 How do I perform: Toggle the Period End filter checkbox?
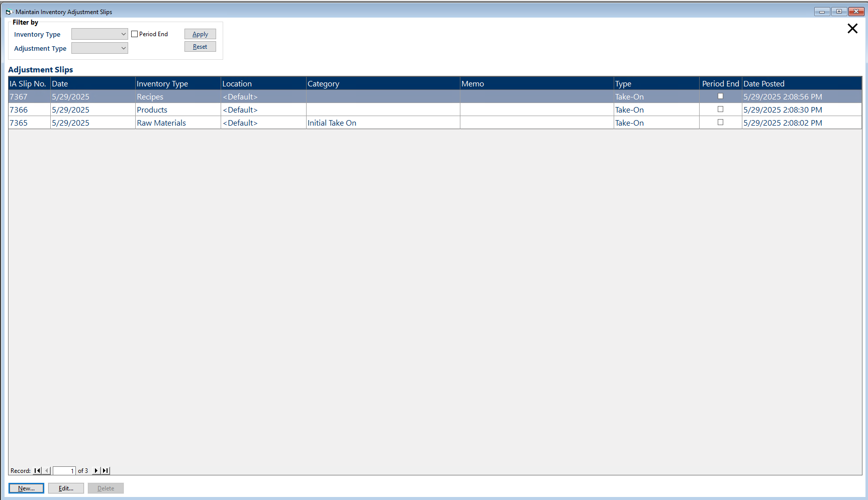pyautogui.click(x=134, y=34)
